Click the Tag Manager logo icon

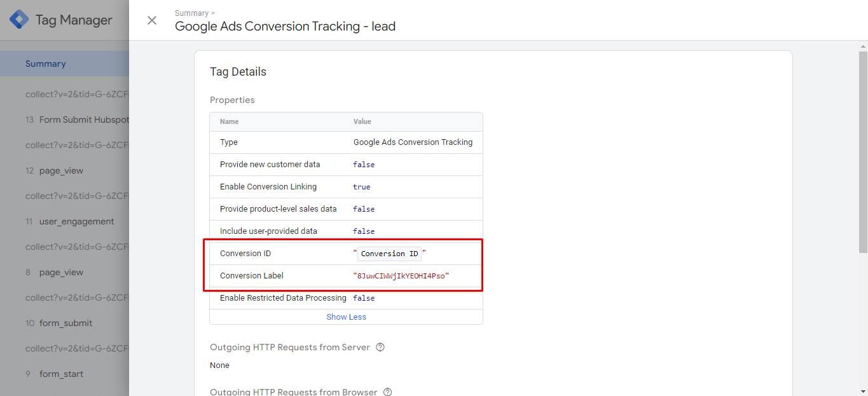coord(19,20)
